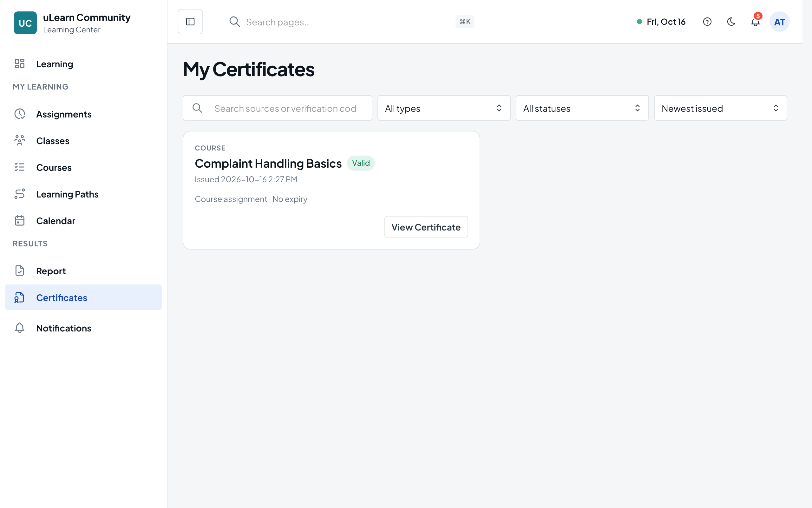Click the sidebar Notifications bell icon
Screen dimensions: 812x508
[x=20, y=328]
